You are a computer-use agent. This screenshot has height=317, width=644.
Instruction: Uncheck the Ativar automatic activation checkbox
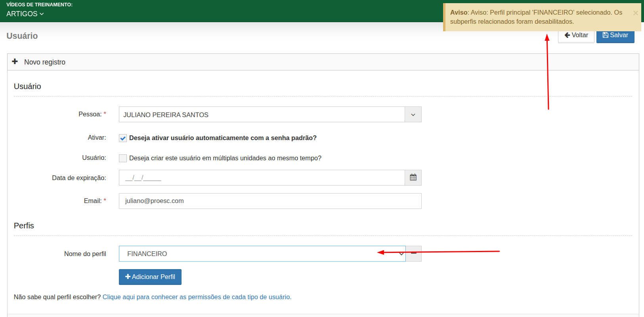point(123,138)
